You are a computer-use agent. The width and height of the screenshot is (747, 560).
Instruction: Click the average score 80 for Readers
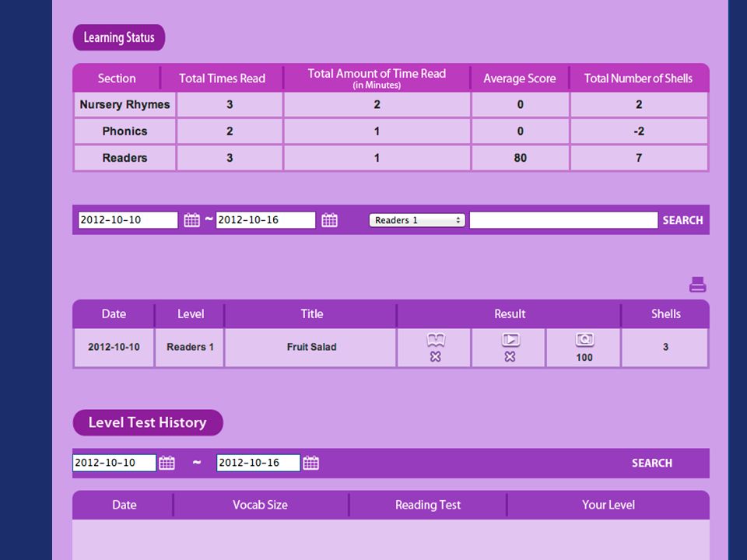(521, 158)
